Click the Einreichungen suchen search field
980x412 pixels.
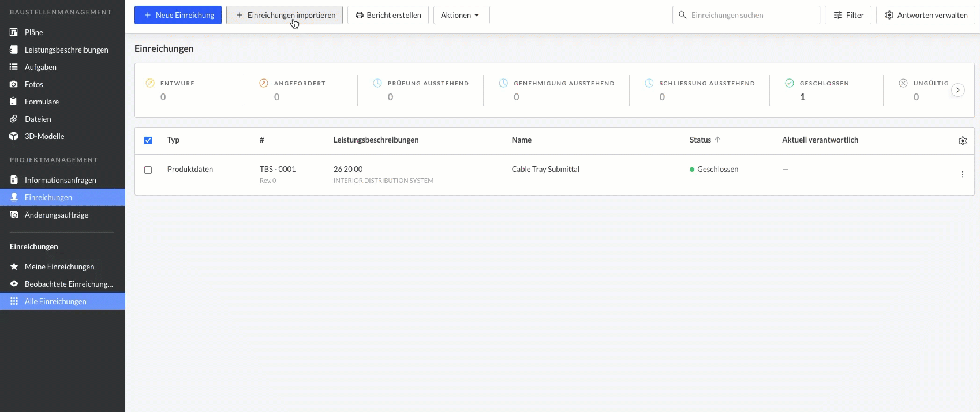[750, 15]
